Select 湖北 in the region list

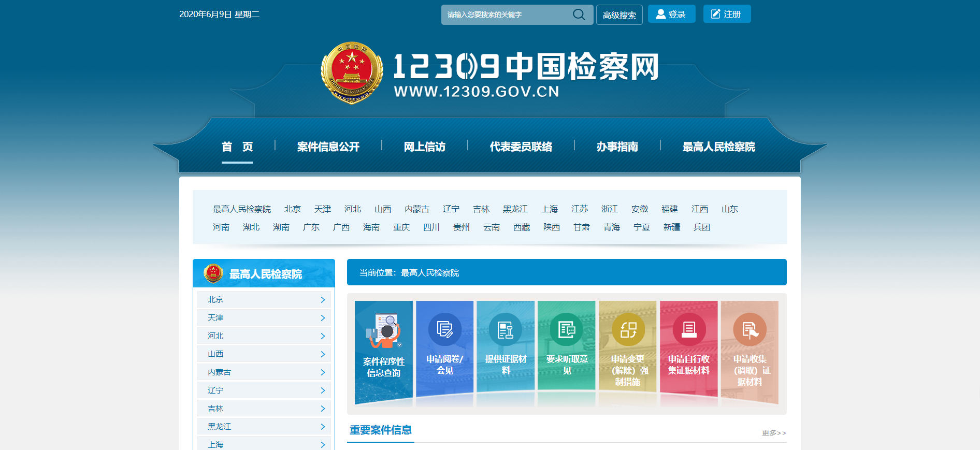(251, 227)
